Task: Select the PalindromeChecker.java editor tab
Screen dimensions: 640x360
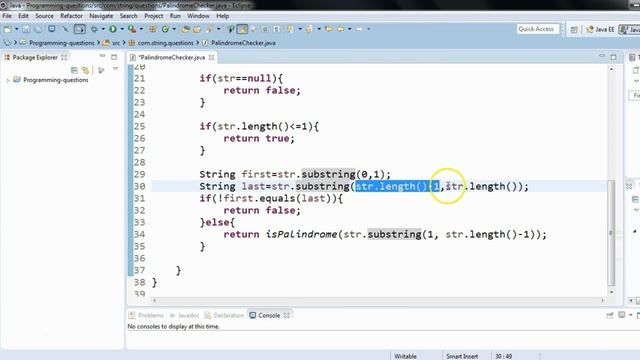Action: click(171, 58)
